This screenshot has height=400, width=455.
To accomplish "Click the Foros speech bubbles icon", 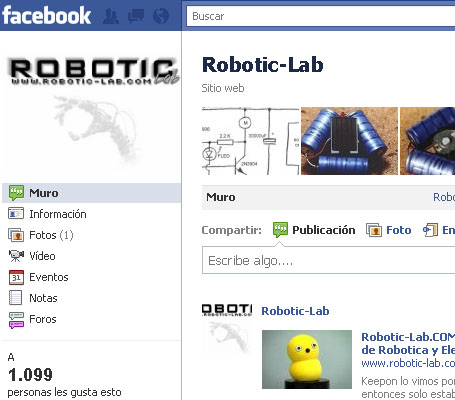I will (16, 320).
